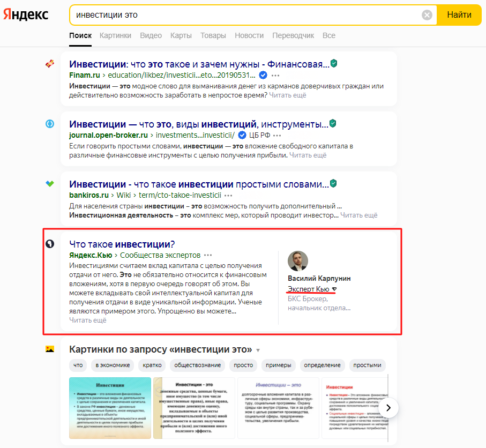Click the green shield badge on the bankiros result

[333, 183]
